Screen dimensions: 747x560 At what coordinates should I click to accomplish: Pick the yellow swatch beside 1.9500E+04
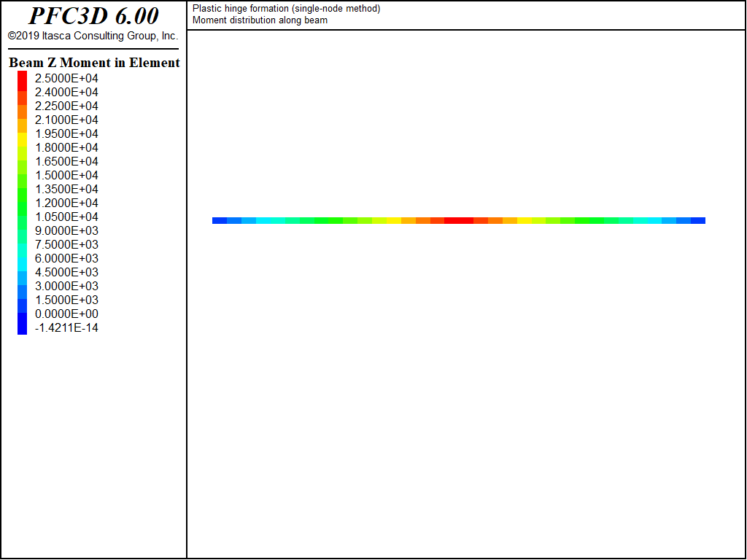tap(23, 139)
